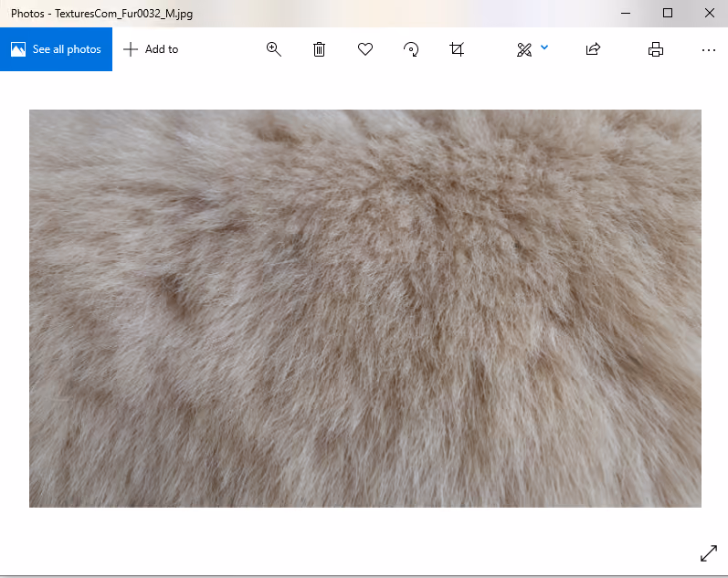Minimize the Photos window

626,13
